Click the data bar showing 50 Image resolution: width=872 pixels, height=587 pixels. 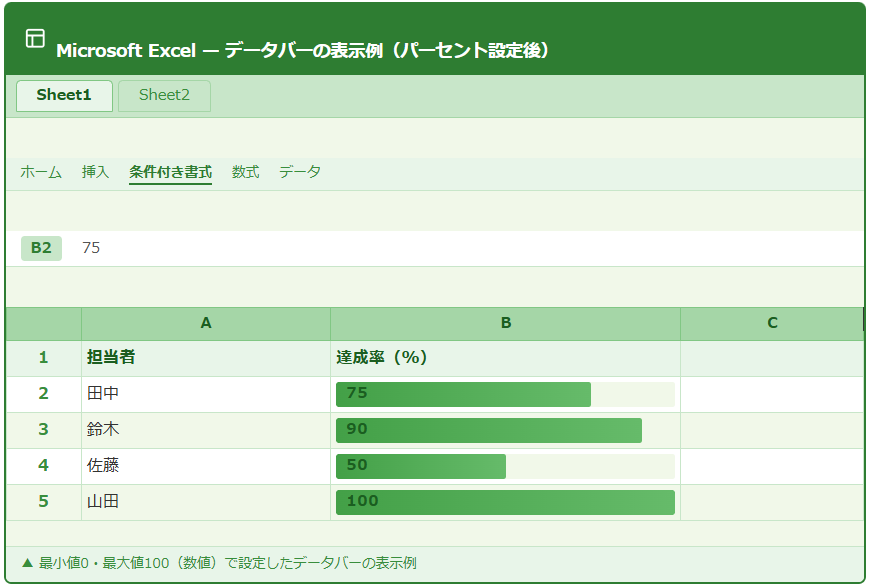point(421,466)
